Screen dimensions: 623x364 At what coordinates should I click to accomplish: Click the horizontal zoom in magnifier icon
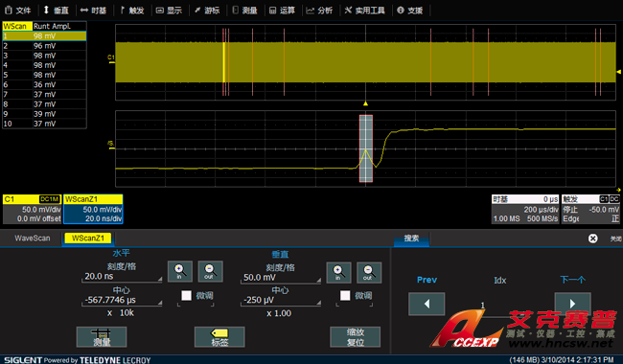point(179,271)
